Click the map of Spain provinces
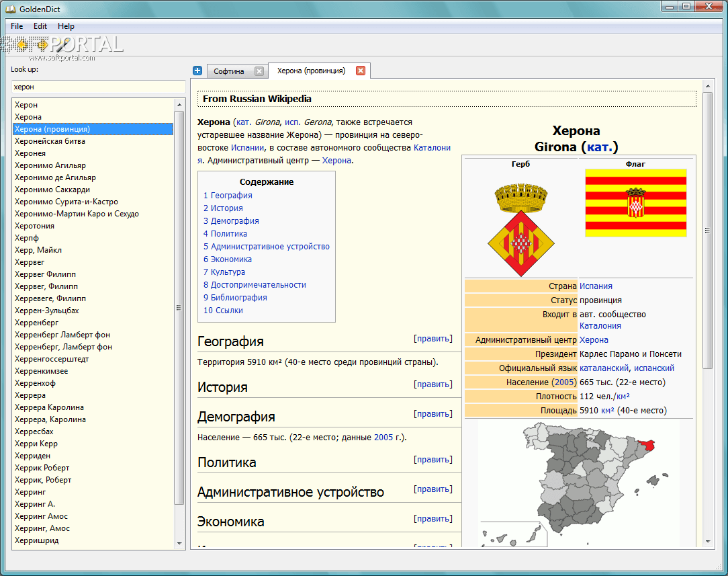This screenshot has width=728, height=576. [x=579, y=483]
